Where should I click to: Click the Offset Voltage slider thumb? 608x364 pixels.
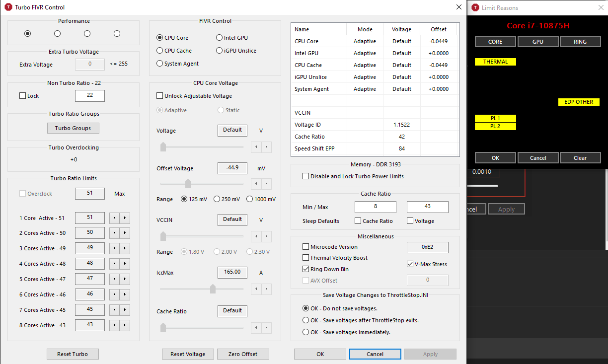point(188,184)
